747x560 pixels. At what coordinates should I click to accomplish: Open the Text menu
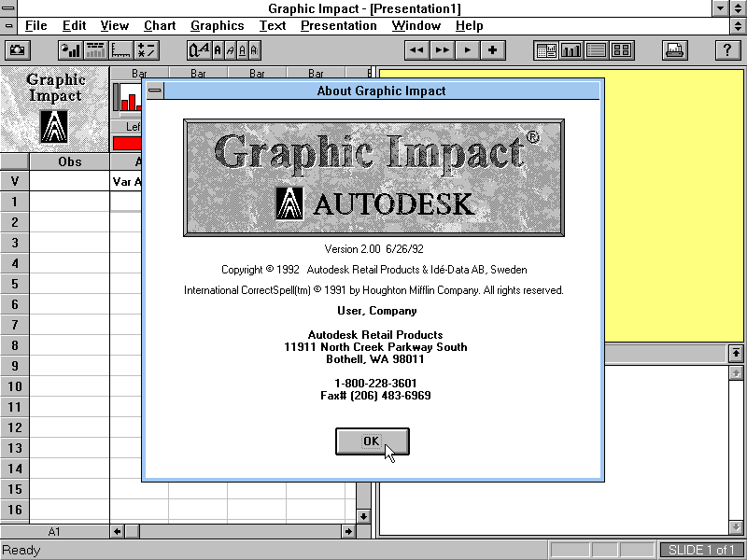click(x=273, y=26)
